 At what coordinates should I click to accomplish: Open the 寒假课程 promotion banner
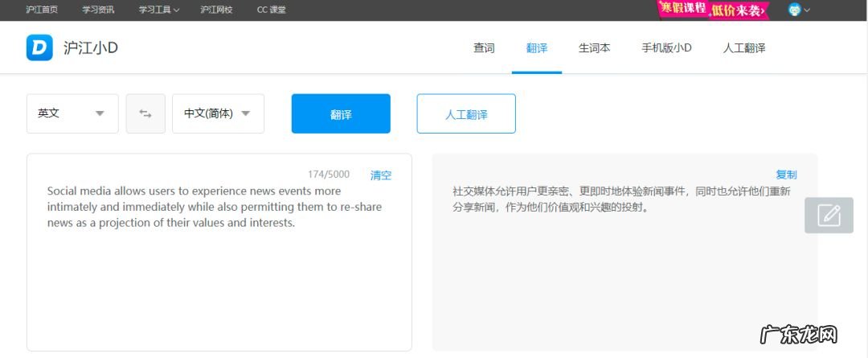coord(712,10)
